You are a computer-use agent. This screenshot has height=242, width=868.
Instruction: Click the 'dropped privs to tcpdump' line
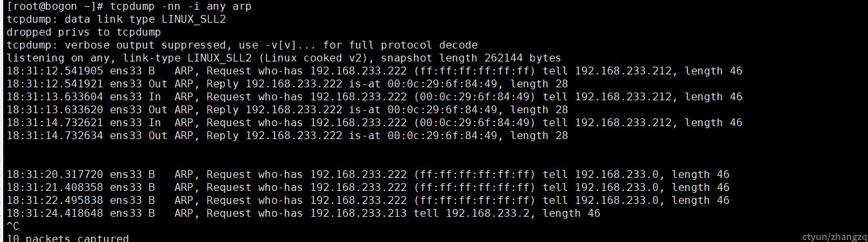tap(84, 32)
